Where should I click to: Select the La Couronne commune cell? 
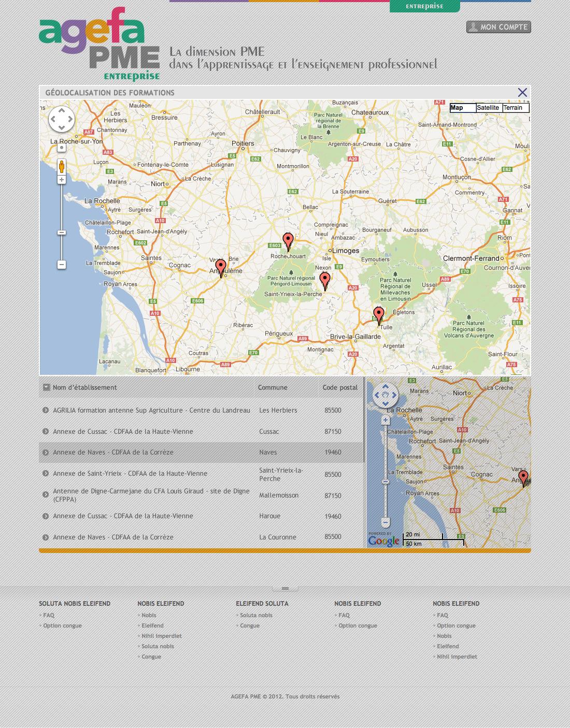[x=278, y=537]
